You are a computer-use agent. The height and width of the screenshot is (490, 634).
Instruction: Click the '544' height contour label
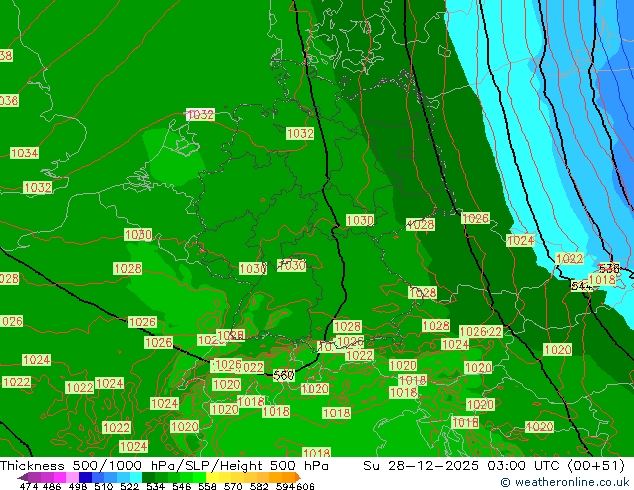click(x=581, y=286)
